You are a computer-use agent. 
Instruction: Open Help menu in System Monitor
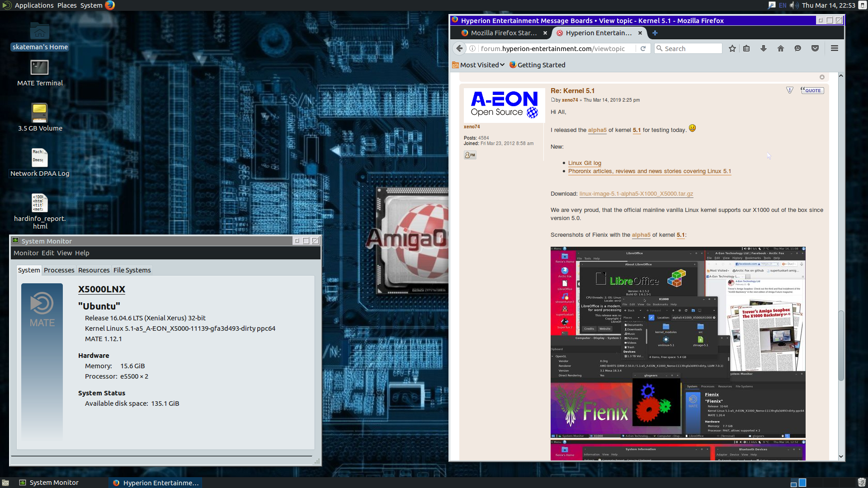tap(82, 253)
